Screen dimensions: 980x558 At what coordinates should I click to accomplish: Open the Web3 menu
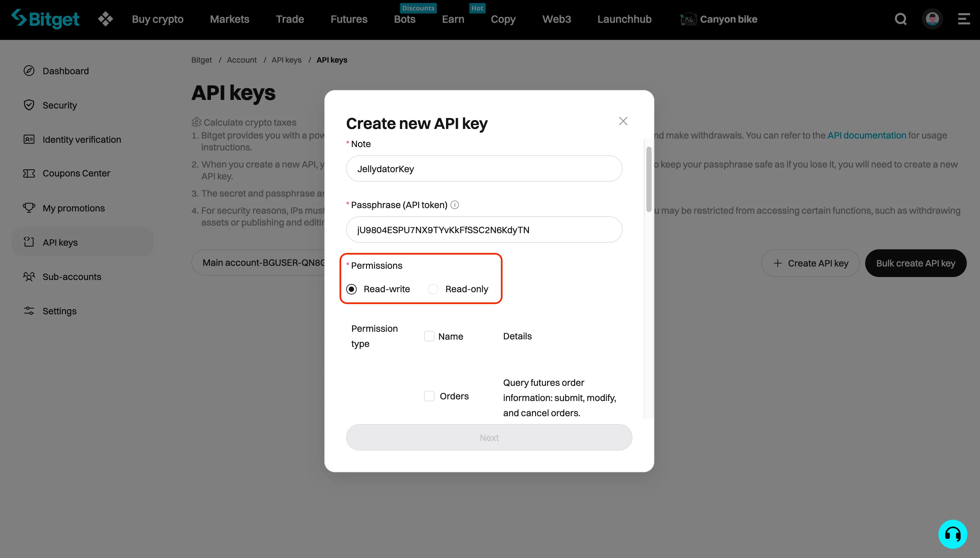556,19
